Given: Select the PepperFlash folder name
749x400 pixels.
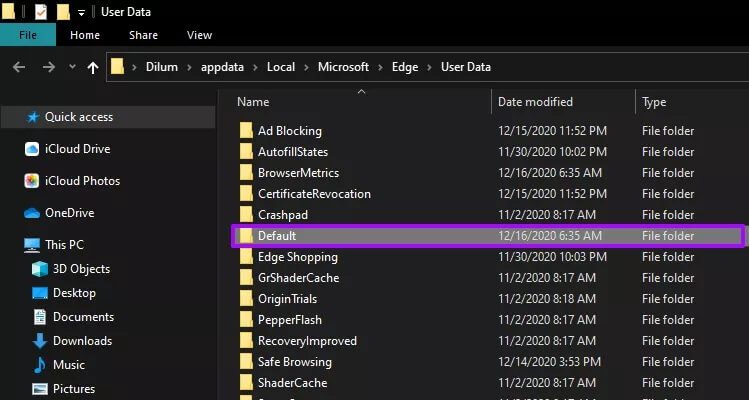Looking at the screenshot, I should click(x=289, y=320).
